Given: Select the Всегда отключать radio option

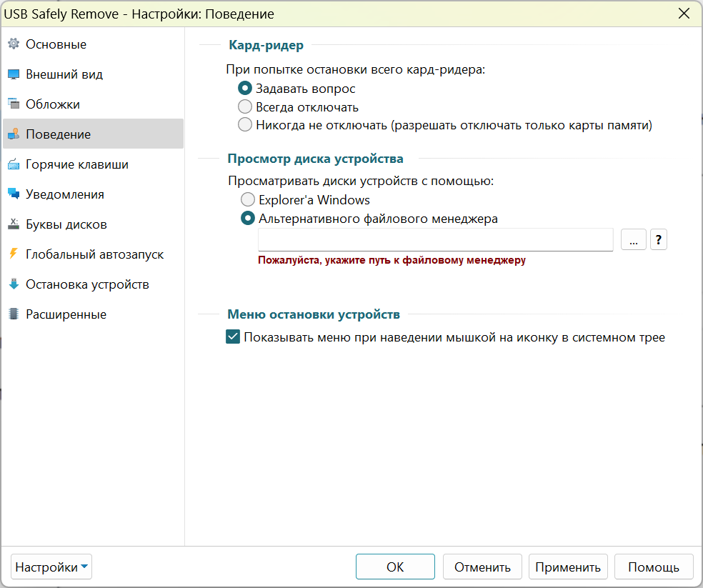Looking at the screenshot, I should point(245,106).
